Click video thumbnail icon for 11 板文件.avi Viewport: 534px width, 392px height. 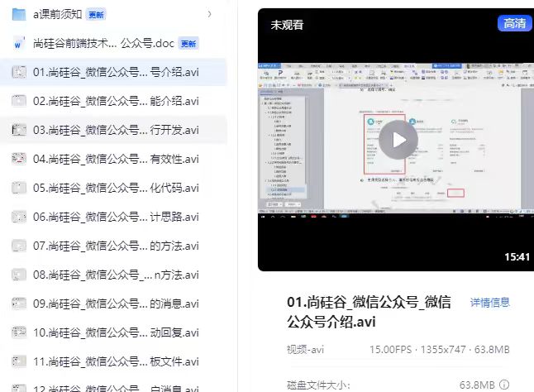point(19,361)
